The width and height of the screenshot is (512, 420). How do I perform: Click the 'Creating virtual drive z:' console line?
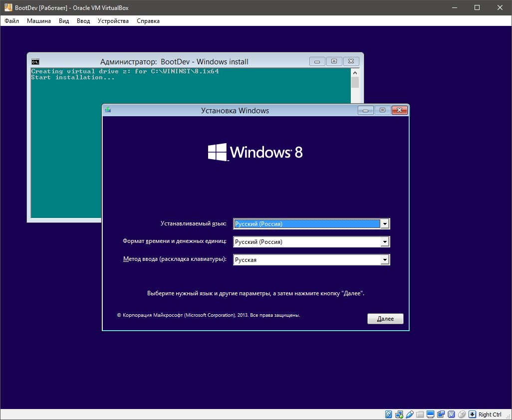click(125, 71)
